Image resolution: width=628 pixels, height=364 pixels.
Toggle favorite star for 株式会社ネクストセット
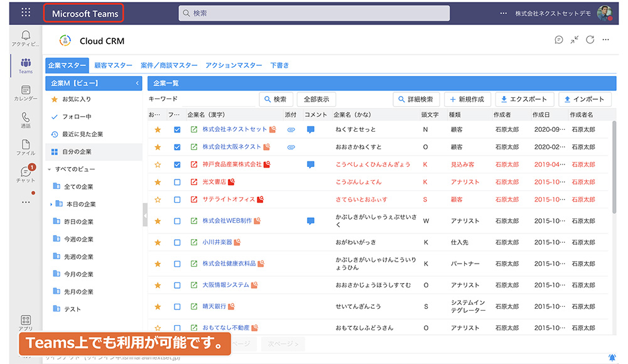pyautogui.click(x=158, y=130)
